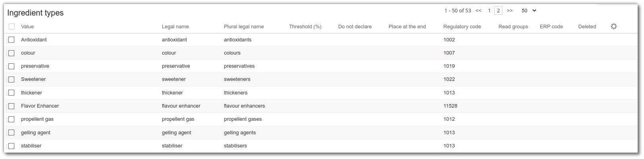Tick the select-all checkbox in the header
644x159 pixels.
[12, 27]
